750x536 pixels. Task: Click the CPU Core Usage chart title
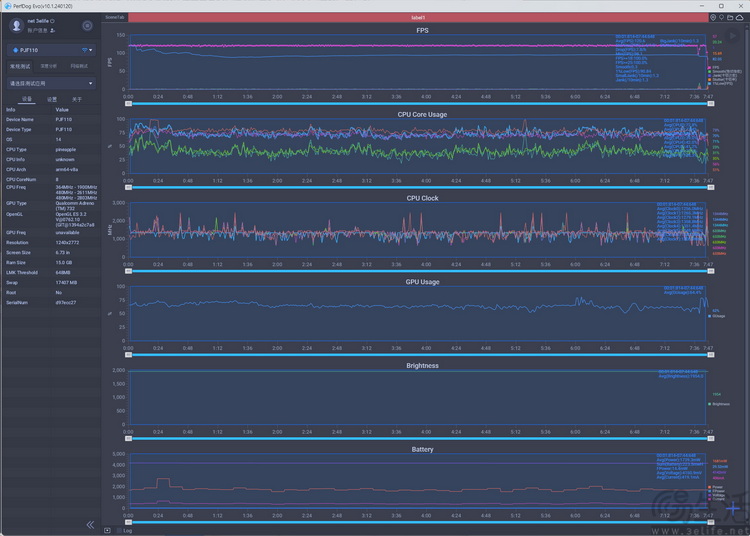click(422, 114)
